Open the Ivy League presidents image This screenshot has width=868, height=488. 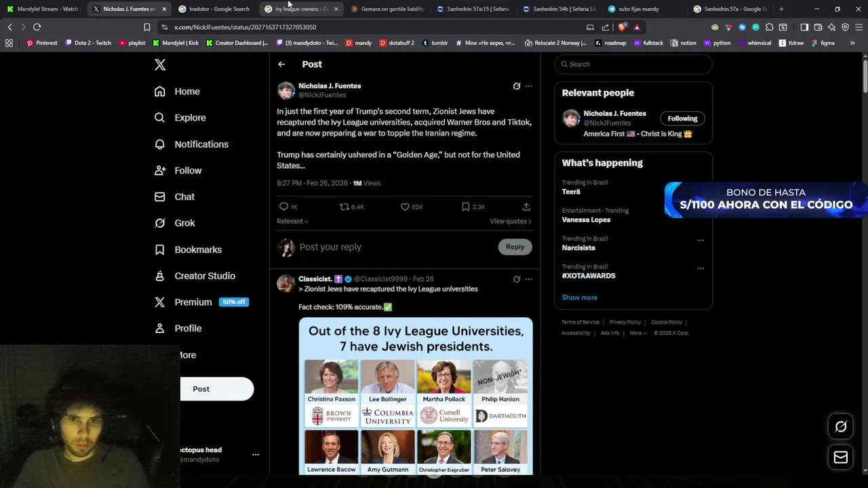(416, 396)
